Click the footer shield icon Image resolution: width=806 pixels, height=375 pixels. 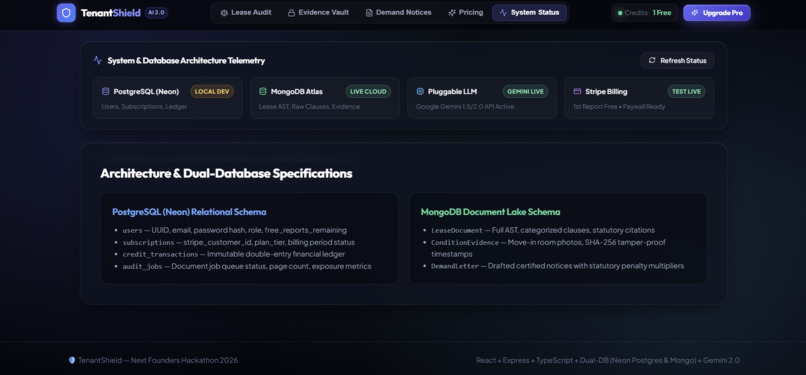click(72, 360)
